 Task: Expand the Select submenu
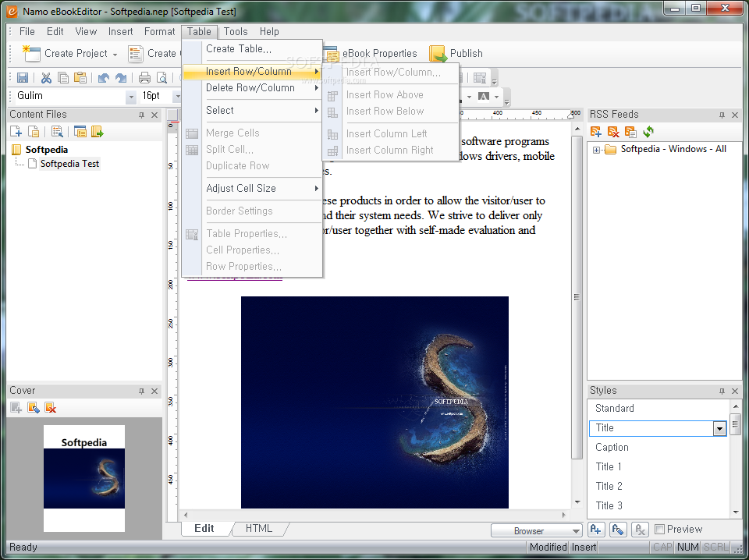(x=253, y=110)
